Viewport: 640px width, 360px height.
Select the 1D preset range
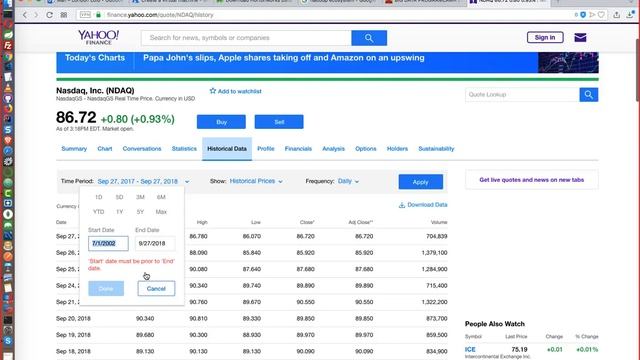pos(98,197)
